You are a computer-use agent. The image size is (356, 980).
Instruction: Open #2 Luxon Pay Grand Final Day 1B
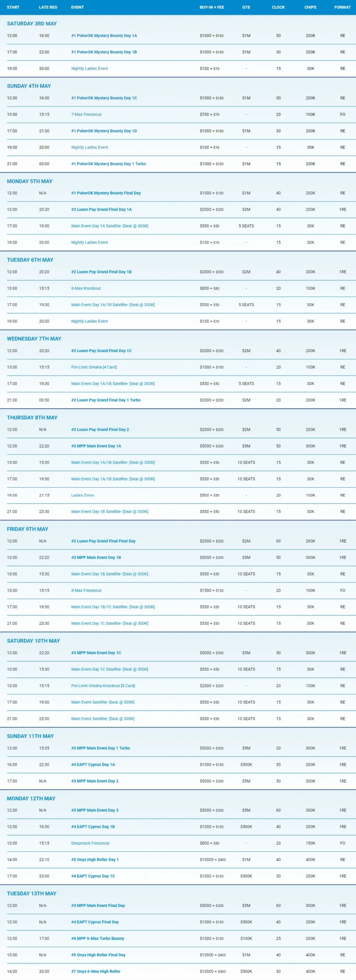point(101,272)
